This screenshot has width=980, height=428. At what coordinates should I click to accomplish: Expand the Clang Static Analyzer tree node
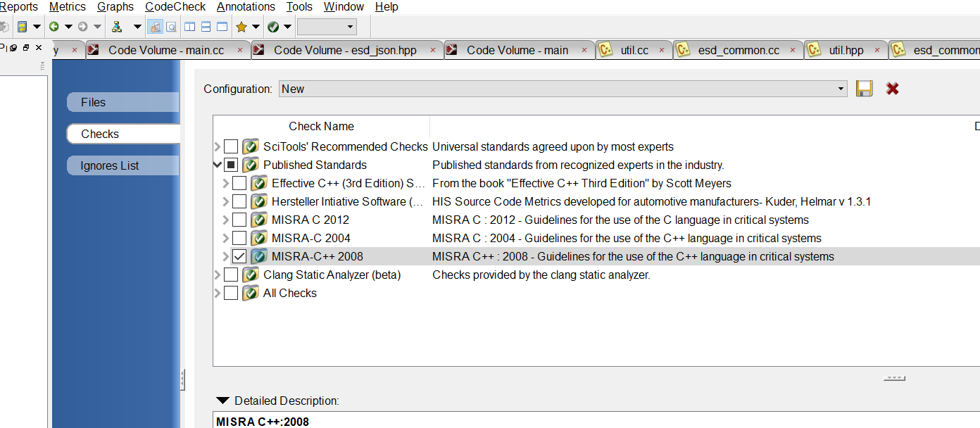[217, 275]
